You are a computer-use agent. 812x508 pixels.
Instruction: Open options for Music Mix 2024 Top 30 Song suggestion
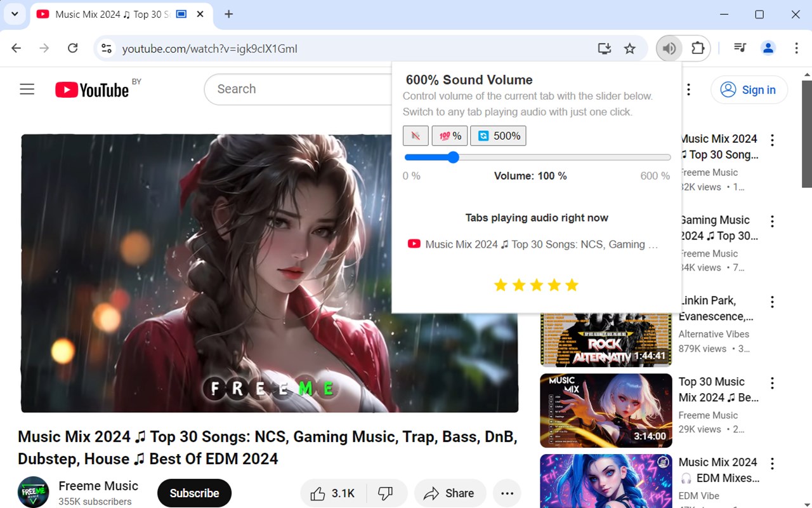pyautogui.click(x=772, y=140)
